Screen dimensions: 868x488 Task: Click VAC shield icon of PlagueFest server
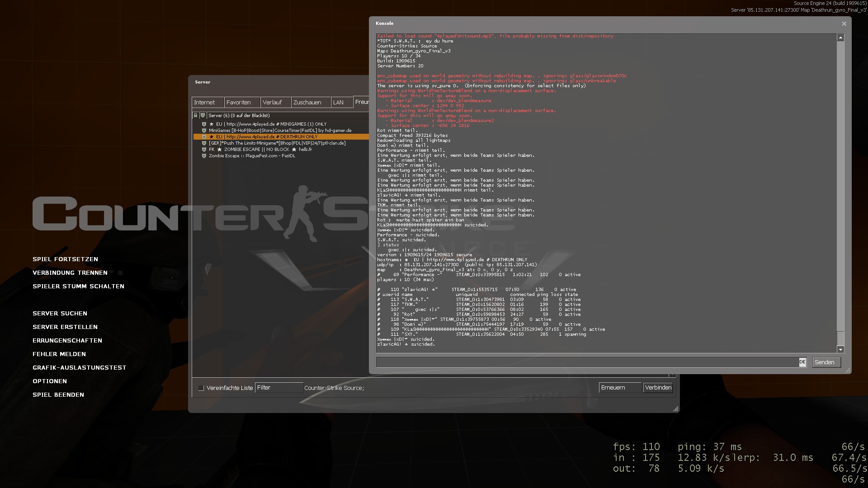click(204, 155)
